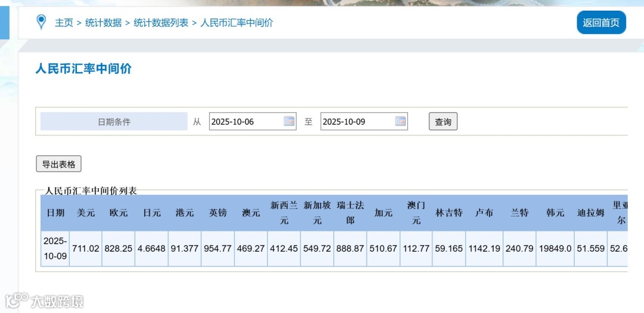
Task: Click the 日期条件 label
Action: pyautogui.click(x=114, y=122)
